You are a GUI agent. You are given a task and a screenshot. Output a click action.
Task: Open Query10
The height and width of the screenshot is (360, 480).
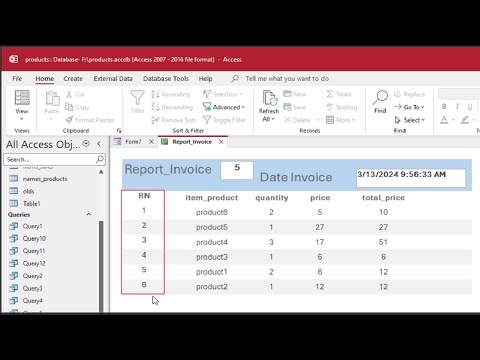point(34,239)
